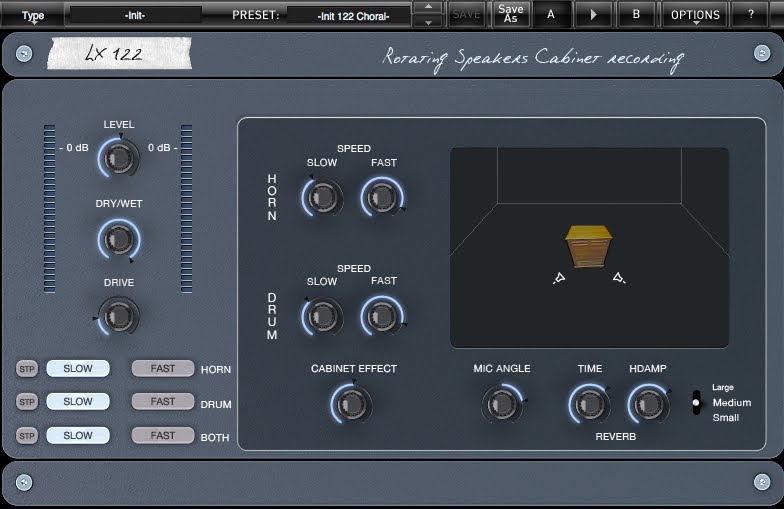Set BOTH rotors to FAST

162,436
